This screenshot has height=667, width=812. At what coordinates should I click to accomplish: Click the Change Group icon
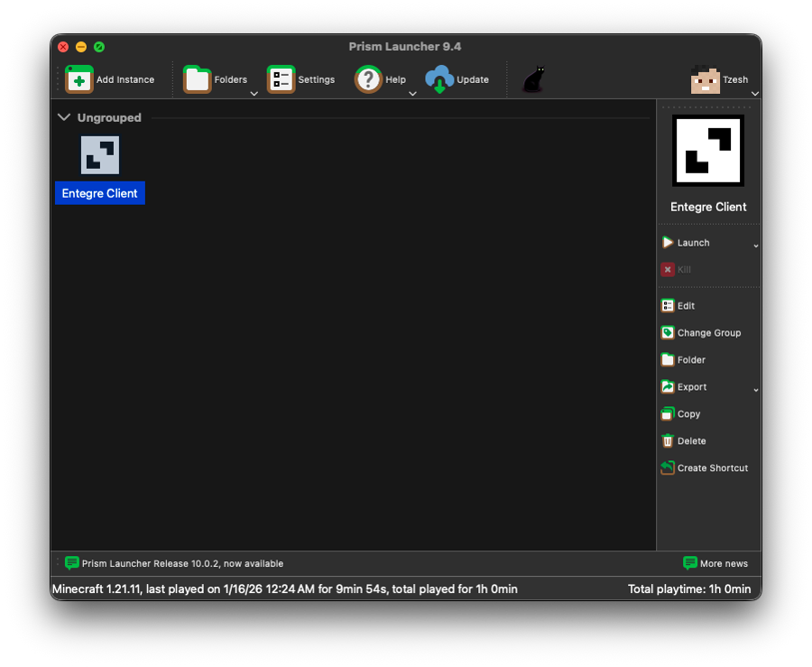pos(668,332)
